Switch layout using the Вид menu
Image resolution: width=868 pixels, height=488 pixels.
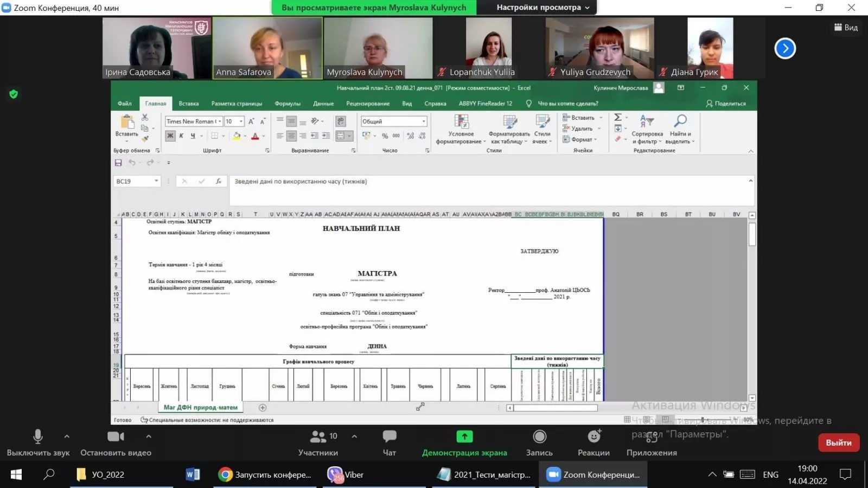click(846, 27)
